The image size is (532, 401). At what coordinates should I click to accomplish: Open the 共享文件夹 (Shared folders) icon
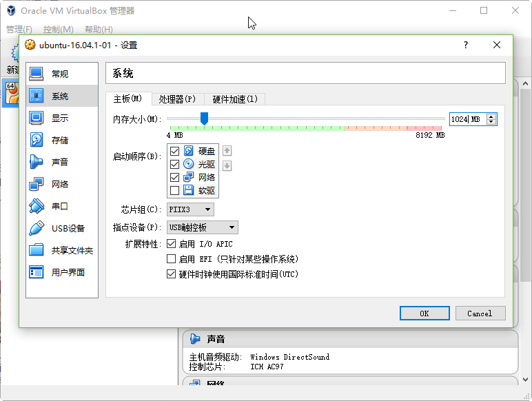(x=37, y=250)
